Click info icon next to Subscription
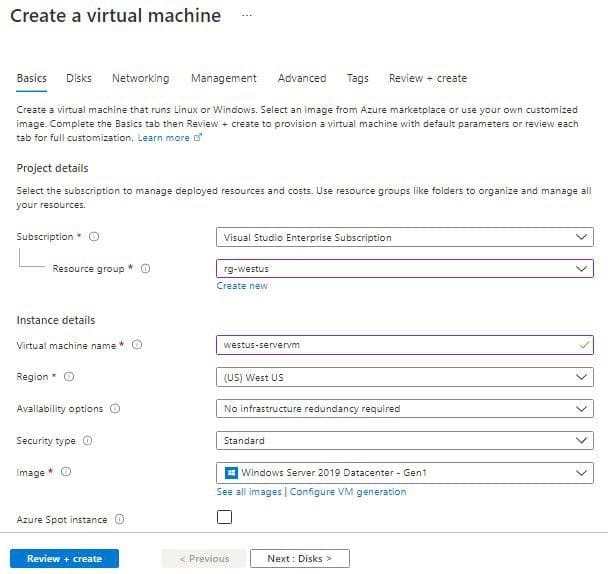Viewport: 608px width, 574px height. click(x=94, y=236)
